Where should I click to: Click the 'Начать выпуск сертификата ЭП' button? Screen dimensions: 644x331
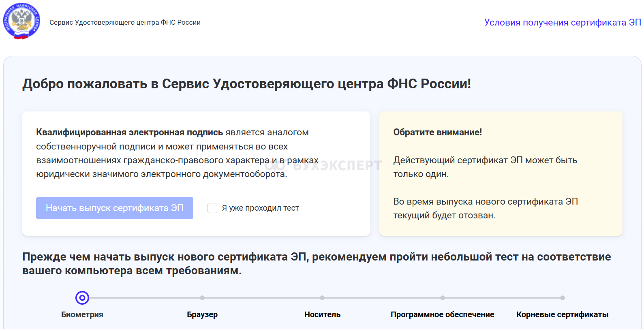[115, 208]
